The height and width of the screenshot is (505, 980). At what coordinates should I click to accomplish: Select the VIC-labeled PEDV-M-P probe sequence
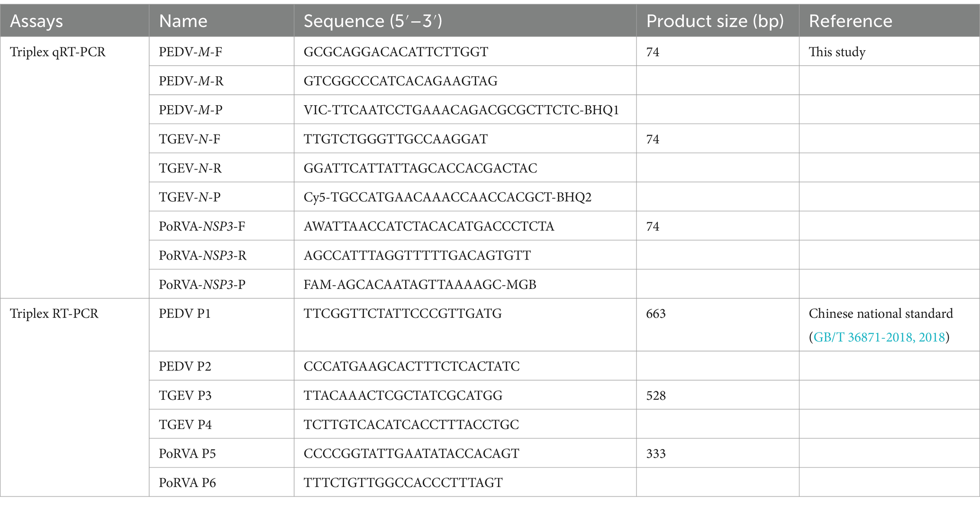pos(462,110)
